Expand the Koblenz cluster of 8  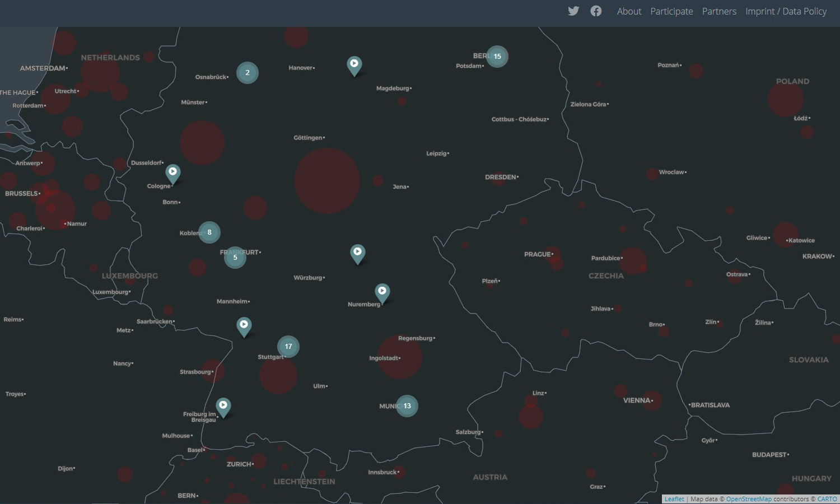pos(209,232)
